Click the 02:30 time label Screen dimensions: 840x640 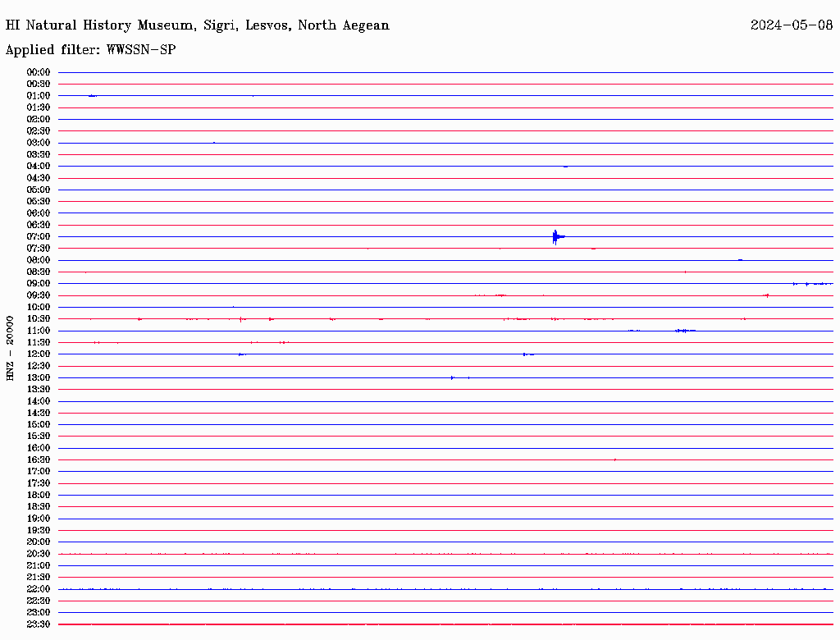point(39,131)
